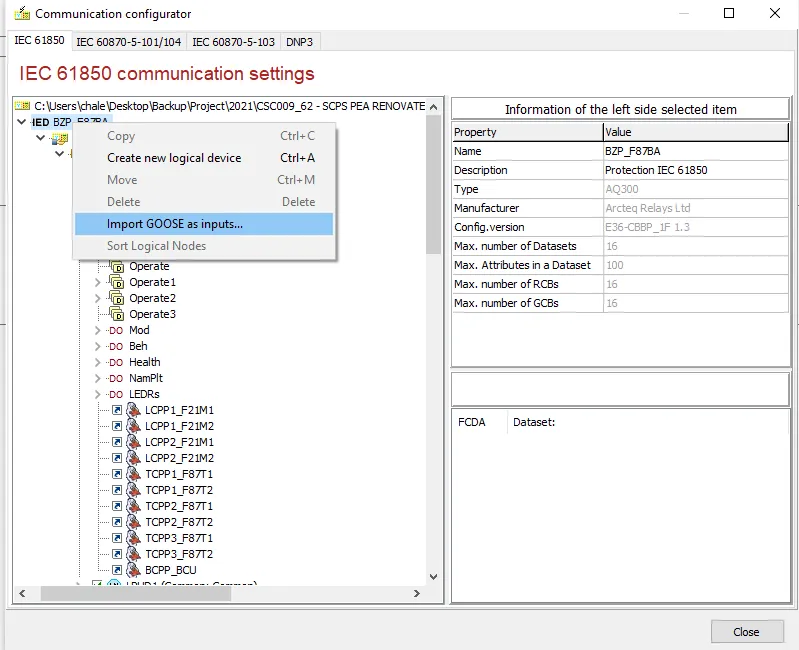This screenshot has width=799, height=650.
Task: Click the Move context menu entry
Action: [x=204, y=180]
